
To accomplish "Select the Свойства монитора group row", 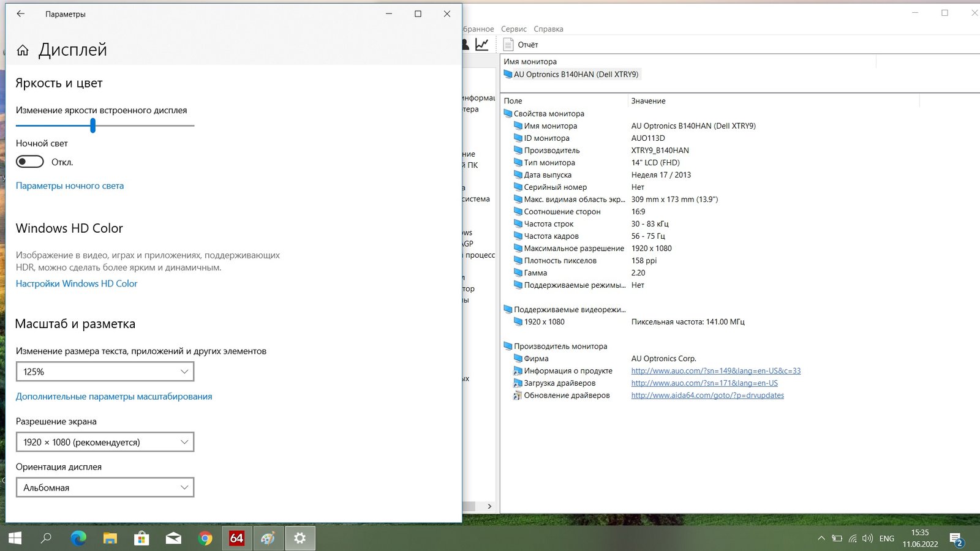I will click(x=544, y=113).
